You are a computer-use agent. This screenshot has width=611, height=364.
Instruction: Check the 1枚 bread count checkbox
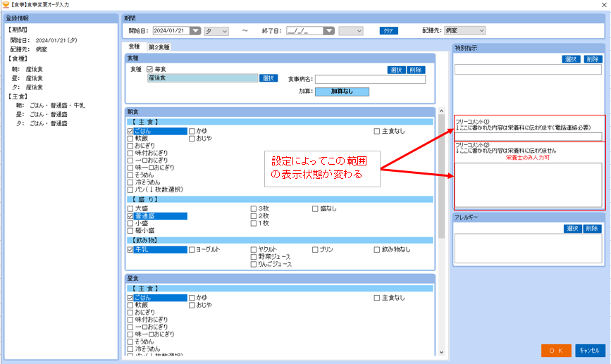[254, 223]
